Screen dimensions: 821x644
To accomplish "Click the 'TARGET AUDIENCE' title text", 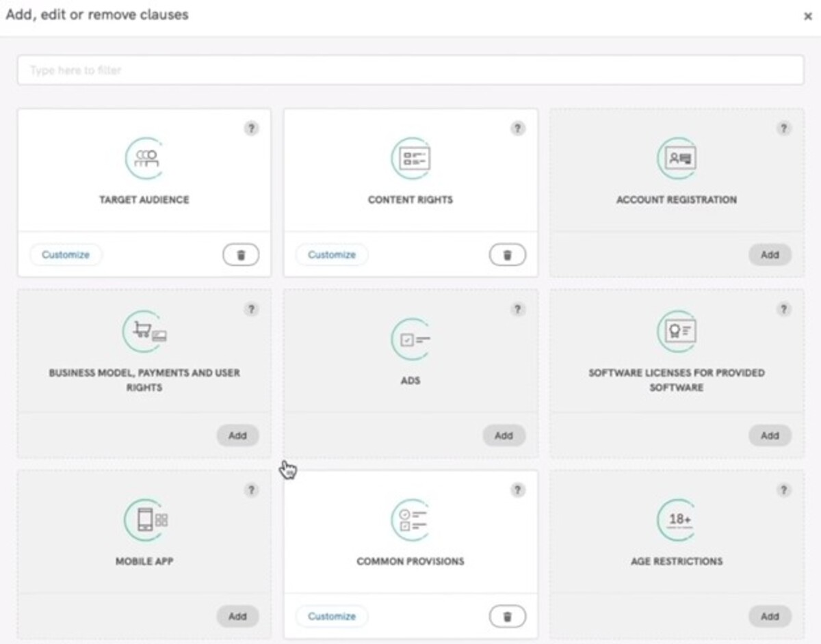I will click(x=144, y=200).
